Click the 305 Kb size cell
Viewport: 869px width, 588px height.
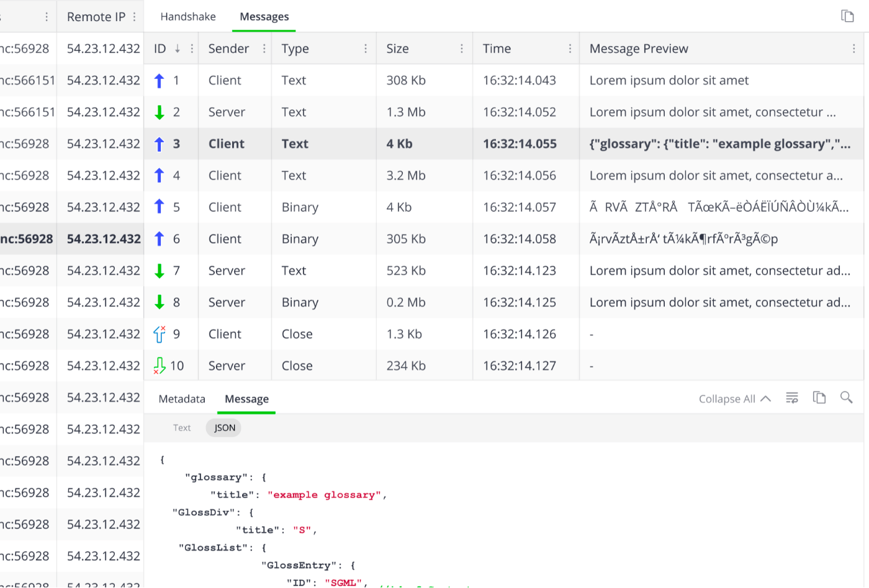(406, 239)
